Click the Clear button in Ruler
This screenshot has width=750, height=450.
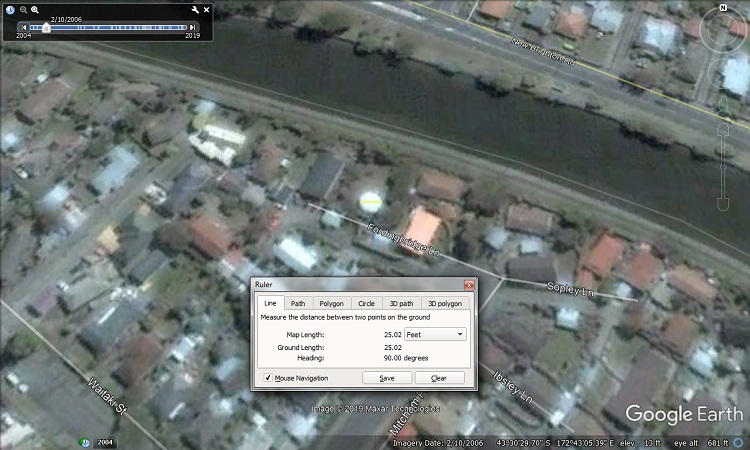(439, 378)
